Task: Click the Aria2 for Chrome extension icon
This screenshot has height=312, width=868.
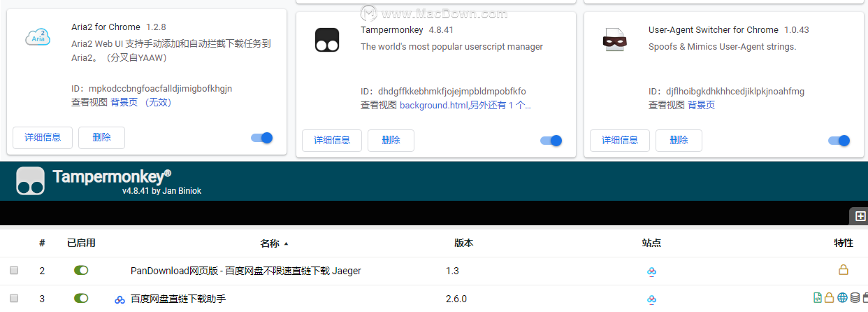Action: tap(37, 38)
